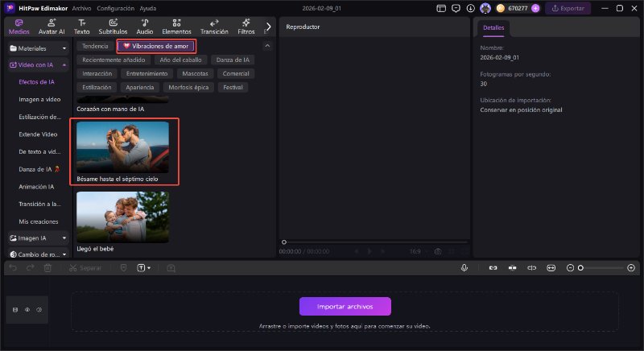The width and height of the screenshot is (644, 351).
Task: Open the Ayuda menu
Action: tap(148, 8)
